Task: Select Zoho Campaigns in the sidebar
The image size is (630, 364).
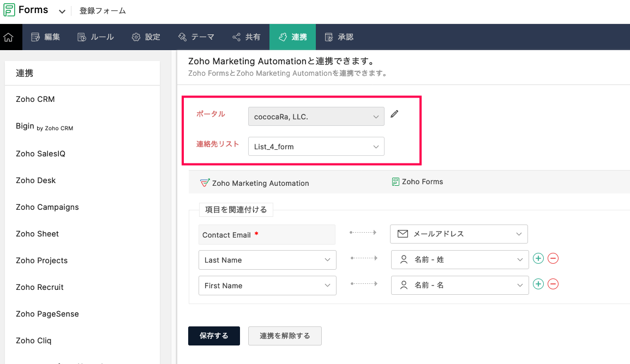Action: point(47,207)
